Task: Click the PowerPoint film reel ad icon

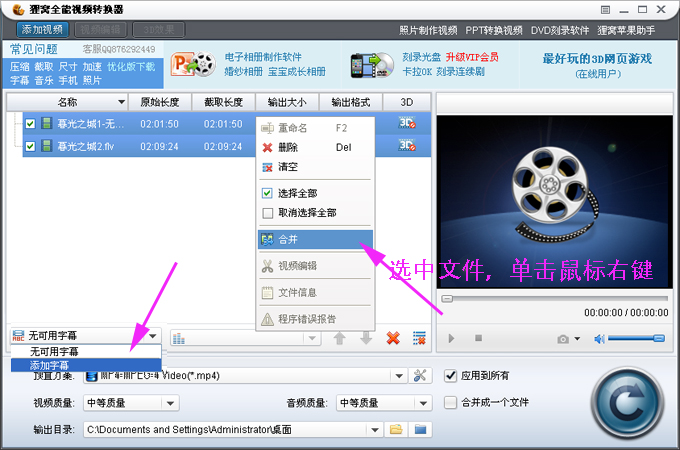Action: 193,65
